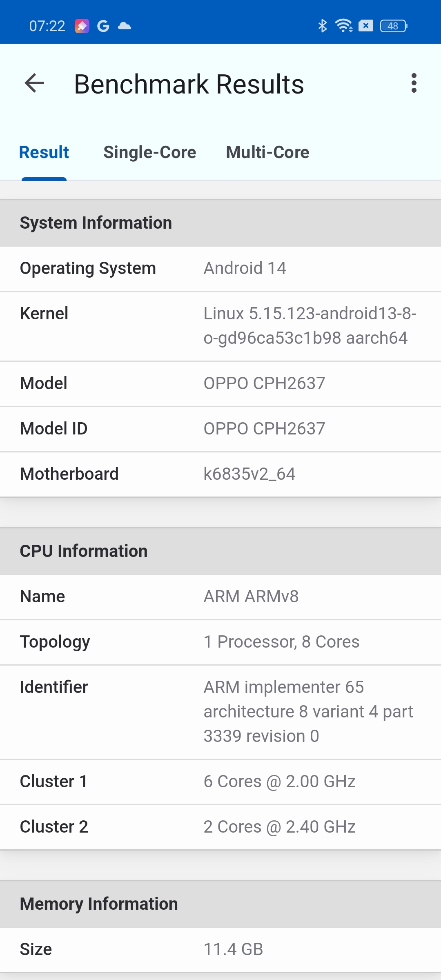
Task: Tap the Memory Information section header
Action: pos(220,904)
